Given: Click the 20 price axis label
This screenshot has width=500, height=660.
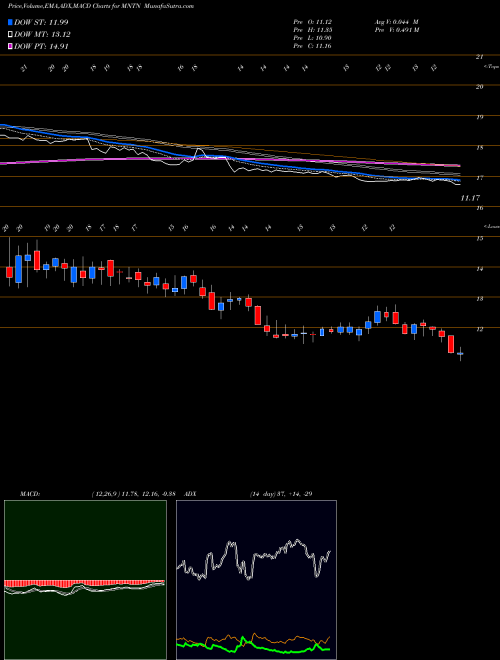Looking at the screenshot, I should click(479, 87).
